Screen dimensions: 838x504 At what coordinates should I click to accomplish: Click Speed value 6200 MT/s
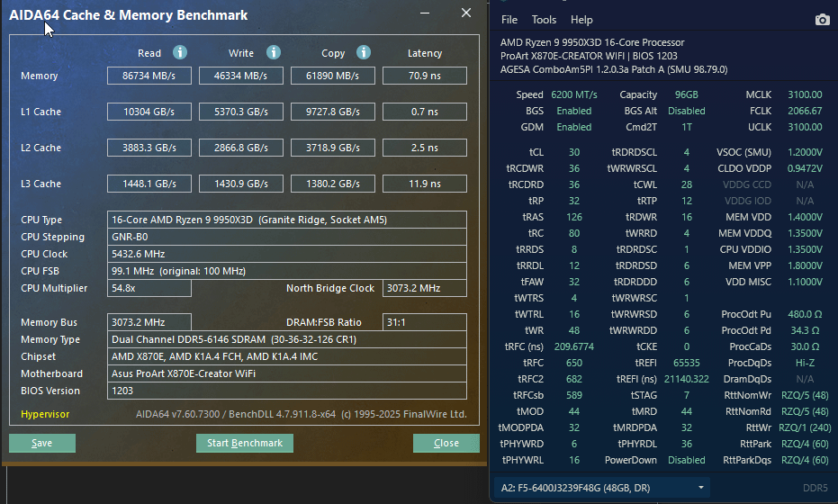click(574, 94)
